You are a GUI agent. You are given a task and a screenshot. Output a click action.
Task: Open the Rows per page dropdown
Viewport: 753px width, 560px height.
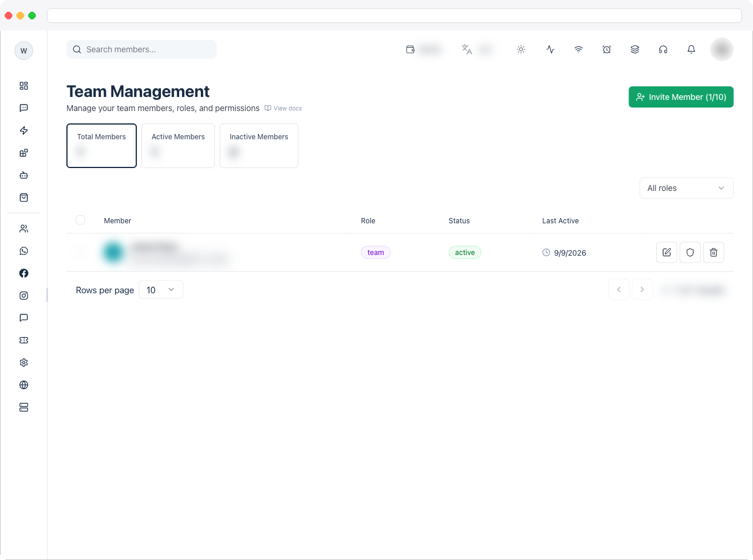161,290
